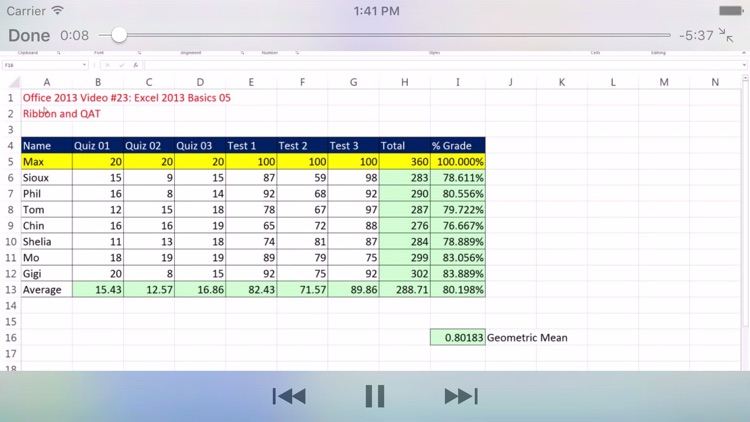
Task: Open the Alignment group dialog launcher
Action: tap(242, 53)
